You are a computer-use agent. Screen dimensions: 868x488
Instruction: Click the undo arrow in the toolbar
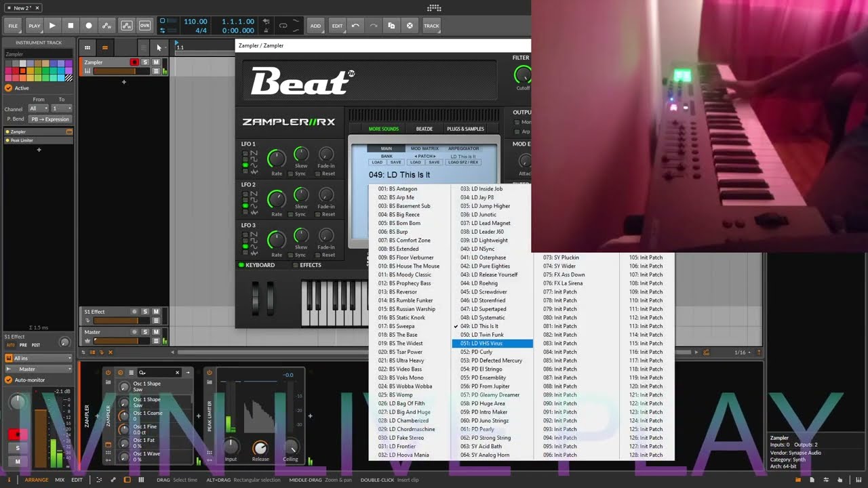click(x=355, y=26)
